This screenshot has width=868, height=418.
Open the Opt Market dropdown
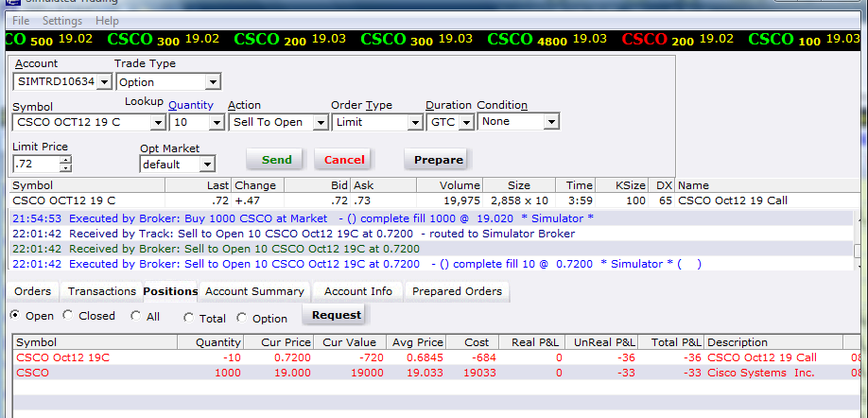(208, 165)
